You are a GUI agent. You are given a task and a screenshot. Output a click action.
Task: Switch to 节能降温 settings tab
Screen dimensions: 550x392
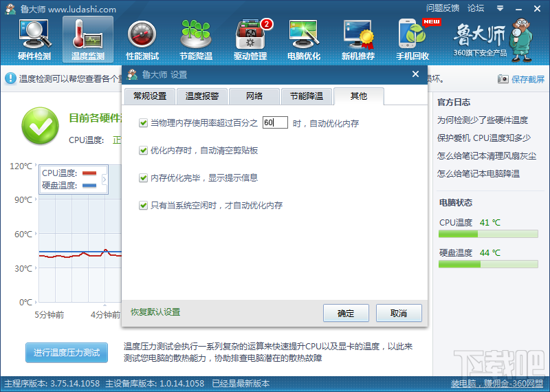pyautogui.click(x=307, y=96)
